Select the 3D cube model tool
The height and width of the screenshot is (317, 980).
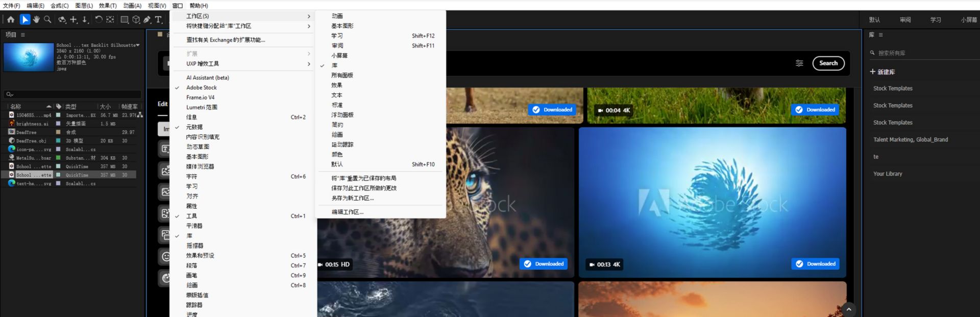136,19
